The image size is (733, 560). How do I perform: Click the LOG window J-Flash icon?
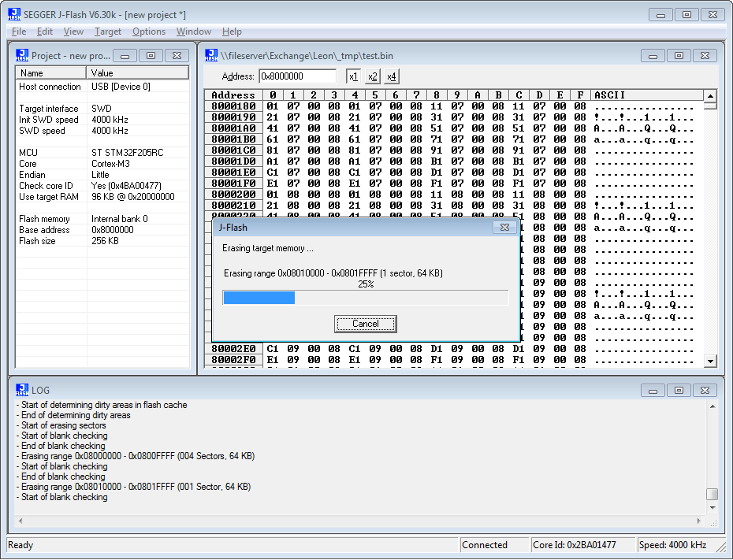(x=22, y=390)
